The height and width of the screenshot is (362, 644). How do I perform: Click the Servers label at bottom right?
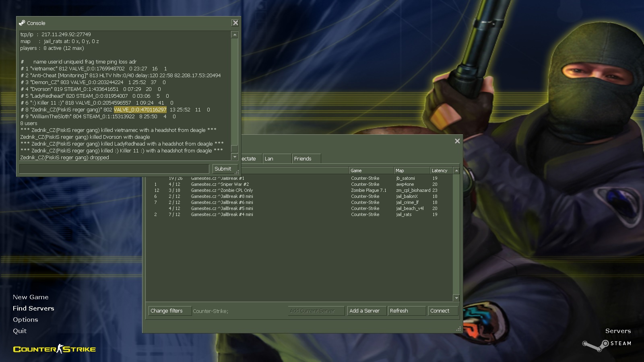(x=618, y=331)
